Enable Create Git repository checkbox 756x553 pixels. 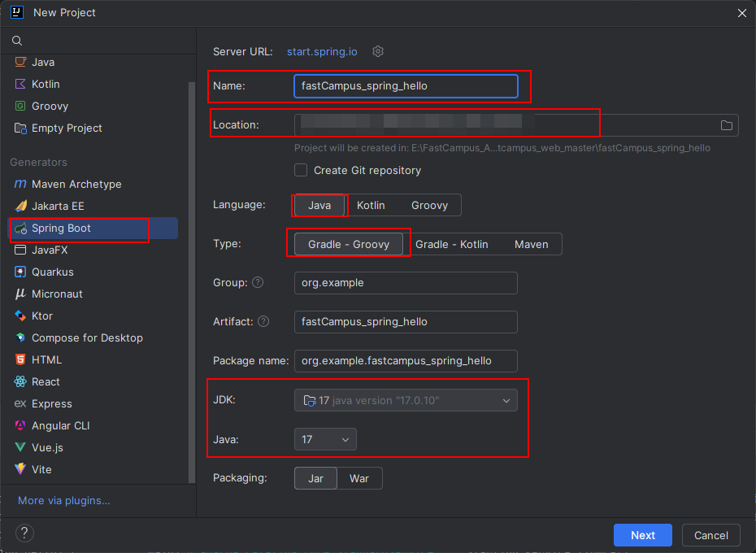pos(301,170)
